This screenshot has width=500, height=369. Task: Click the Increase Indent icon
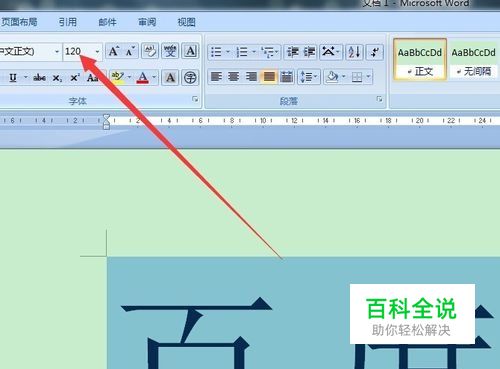click(309, 52)
